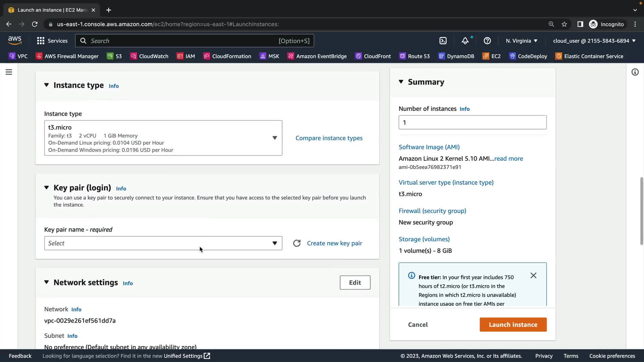The height and width of the screenshot is (362, 644).
Task: Refresh the key pair list
Action: coord(297,243)
